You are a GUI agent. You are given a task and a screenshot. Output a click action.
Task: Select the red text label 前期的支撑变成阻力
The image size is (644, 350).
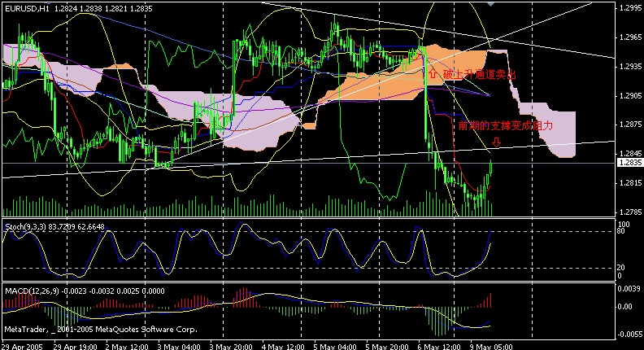pos(506,126)
